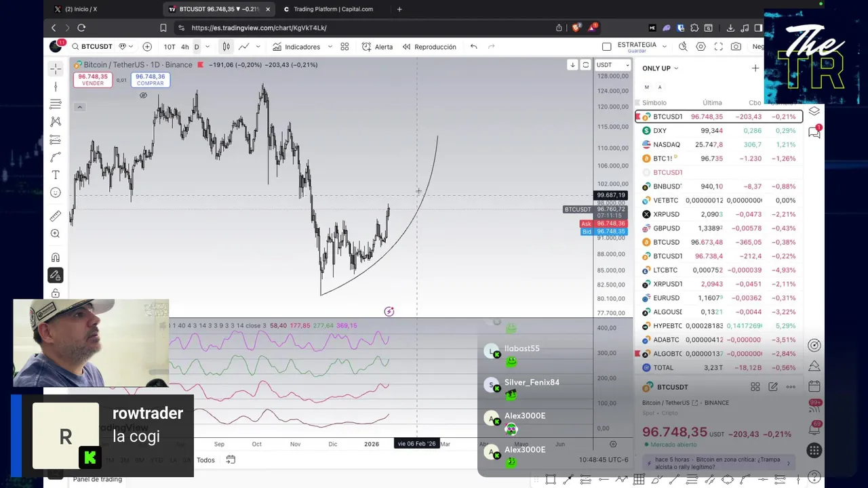Click the tradingview URL address bar
Viewport: 868px width, 488px height.
[x=366, y=28]
